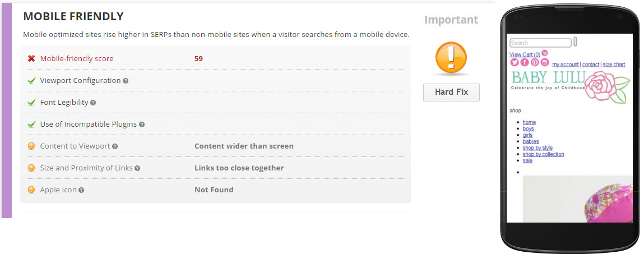Click the pink shopping cart icon
Image resolution: width=644 pixels, height=254 pixels.
point(545,53)
